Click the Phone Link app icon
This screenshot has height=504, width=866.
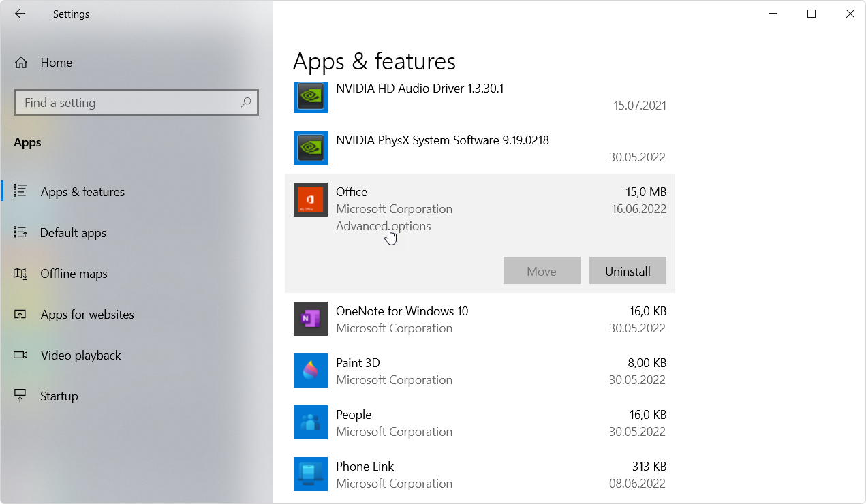[311, 474]
